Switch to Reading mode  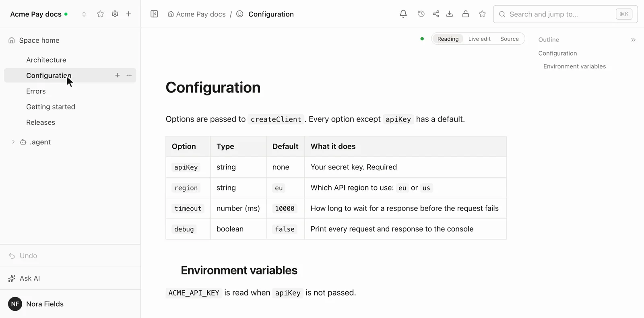[x=448, y=39]
